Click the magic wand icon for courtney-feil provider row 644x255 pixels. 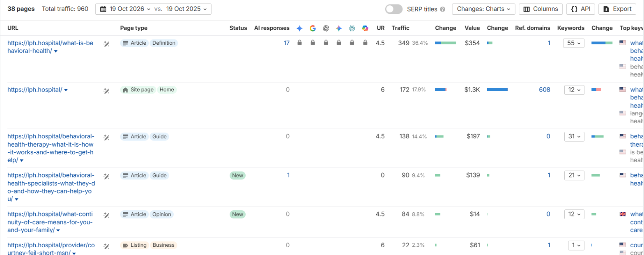(x=106, y=246)
